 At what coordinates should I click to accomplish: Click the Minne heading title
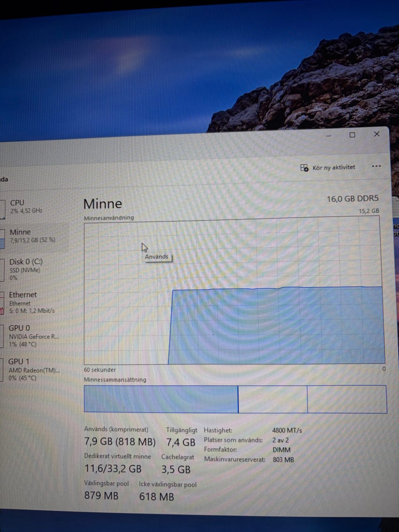(103, 204)
